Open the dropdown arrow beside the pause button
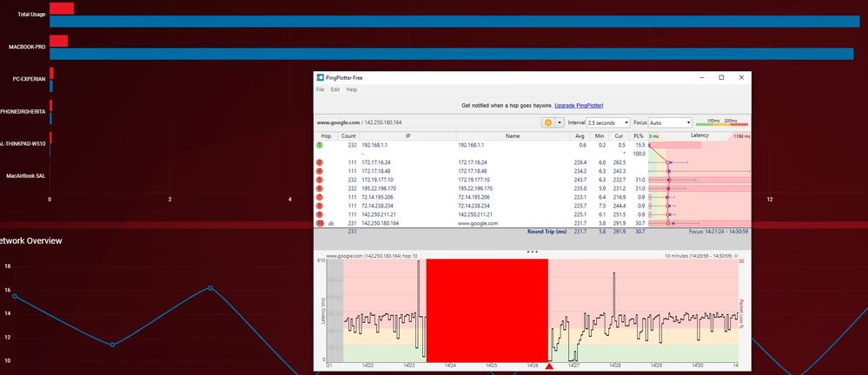The width and height of the screenshot is (868, 375). click(560, 123)
